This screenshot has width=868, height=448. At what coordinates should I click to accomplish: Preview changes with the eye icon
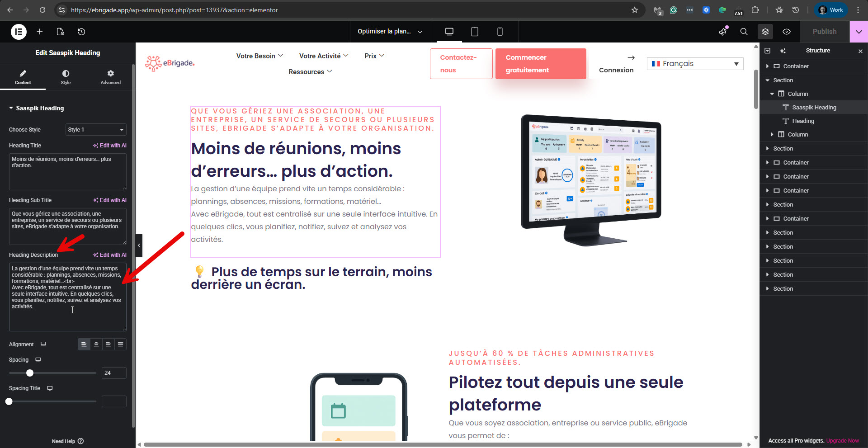787,32
